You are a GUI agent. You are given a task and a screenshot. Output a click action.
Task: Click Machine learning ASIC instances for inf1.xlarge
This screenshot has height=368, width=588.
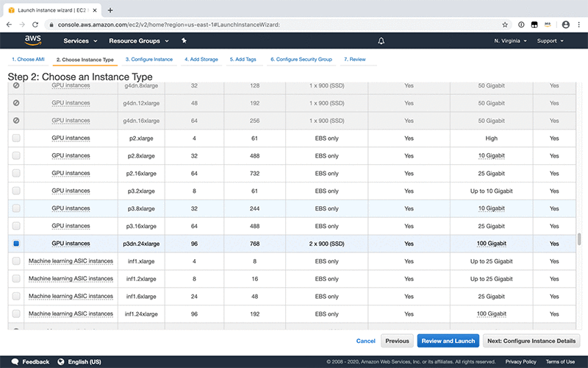(71, 261)
